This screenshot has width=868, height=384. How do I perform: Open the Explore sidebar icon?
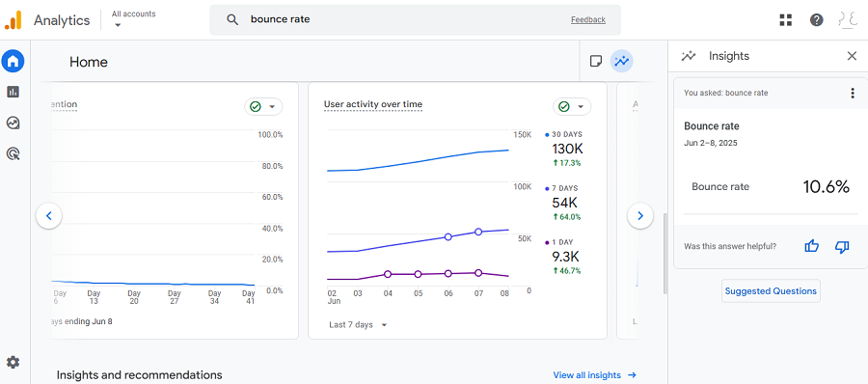point(13,123)
